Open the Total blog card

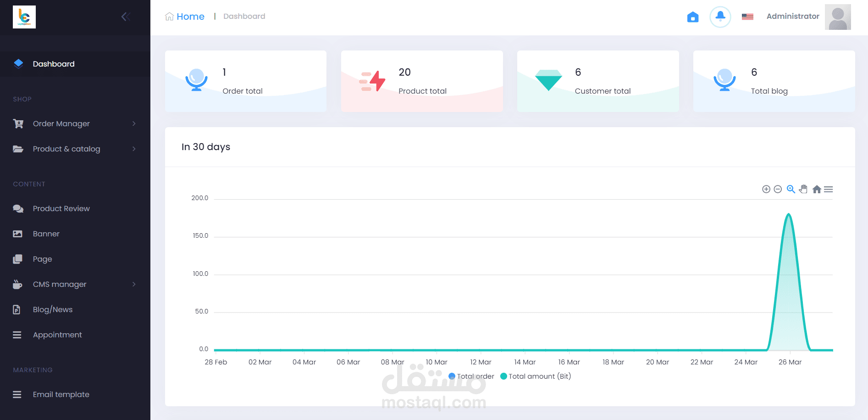(x=774, y=81)
